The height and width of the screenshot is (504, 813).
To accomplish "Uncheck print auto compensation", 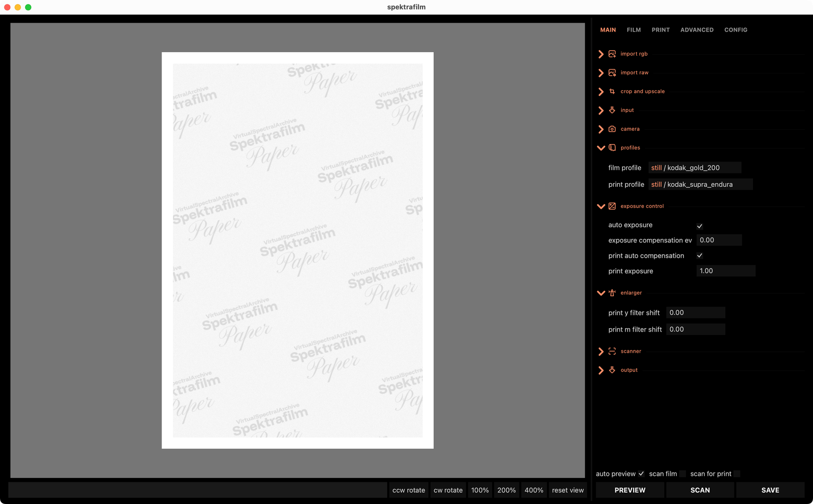I will 700,256.
